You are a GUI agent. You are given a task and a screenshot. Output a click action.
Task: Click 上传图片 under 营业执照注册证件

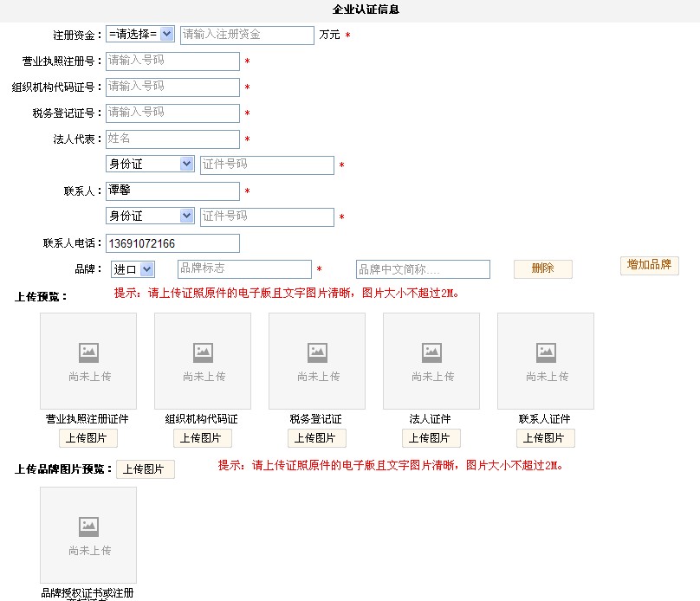pos(88,438)
